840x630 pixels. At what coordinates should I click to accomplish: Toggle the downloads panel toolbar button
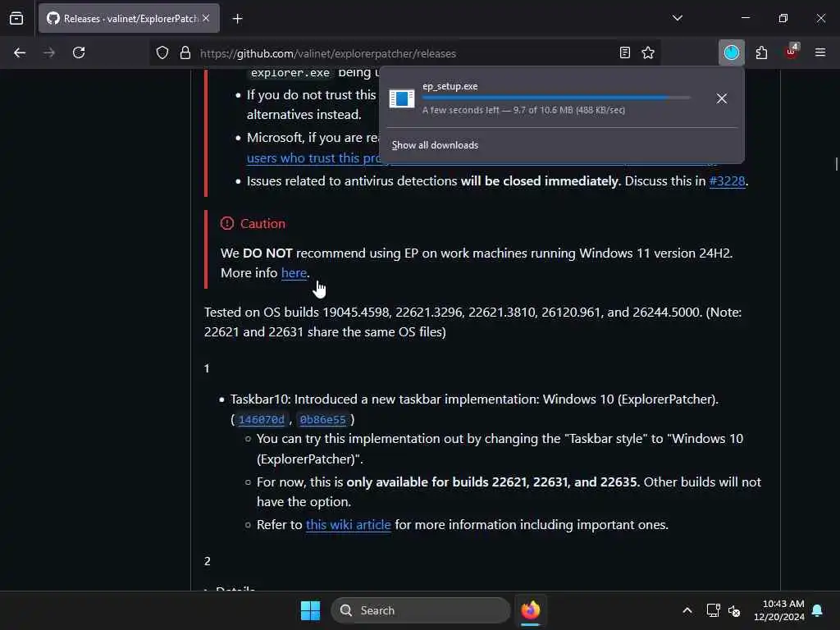coord(731,52)
